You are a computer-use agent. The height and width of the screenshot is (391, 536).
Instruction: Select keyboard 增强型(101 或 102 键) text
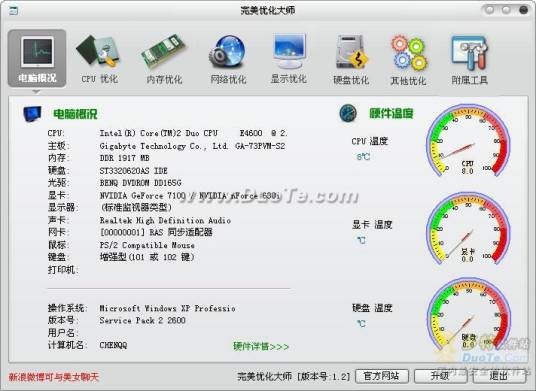coord(147,257)
